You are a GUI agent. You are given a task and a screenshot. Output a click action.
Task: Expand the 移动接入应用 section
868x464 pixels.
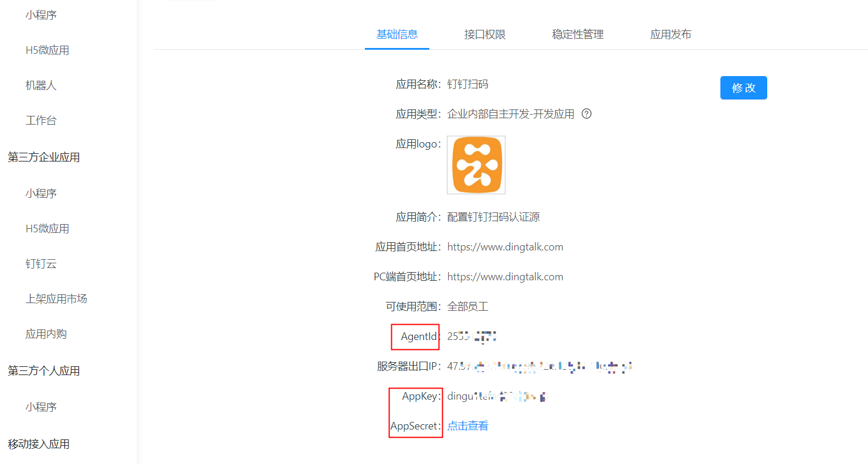coord(39,444)
